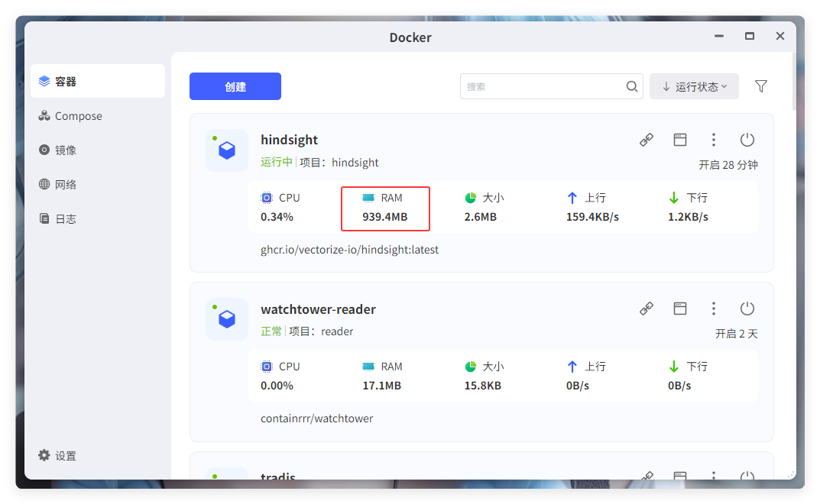Open the watchtower-reader container name
Screen dimensions: 820x504
[318, 309]
